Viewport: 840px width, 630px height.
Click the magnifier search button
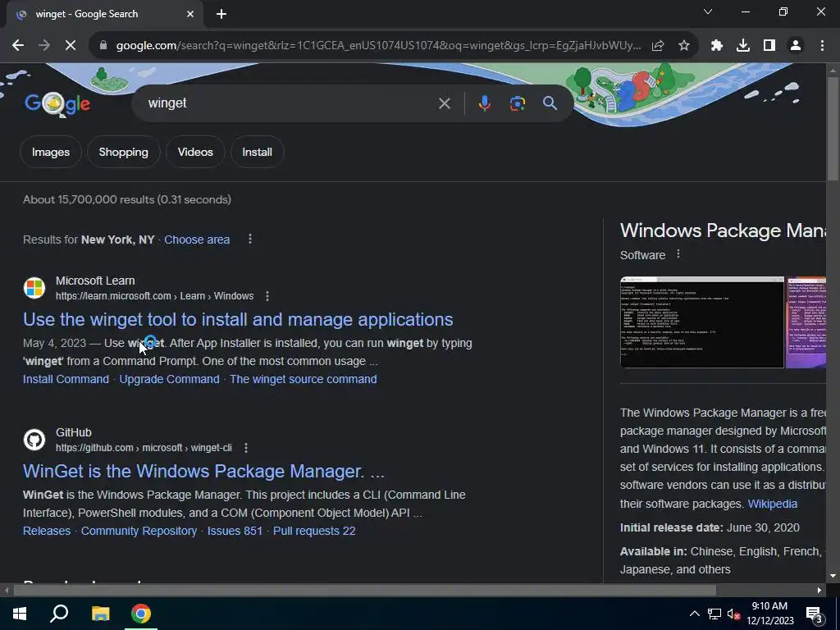(550, 103)
